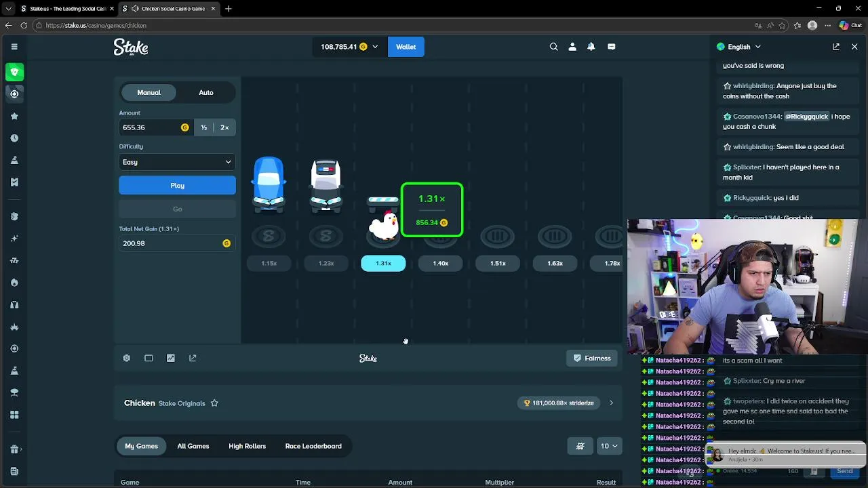Image resolution: width=868 pixels, height=488 pixels.
Task: Click the four-squares grid icon in sidebar
Action: 14,415
